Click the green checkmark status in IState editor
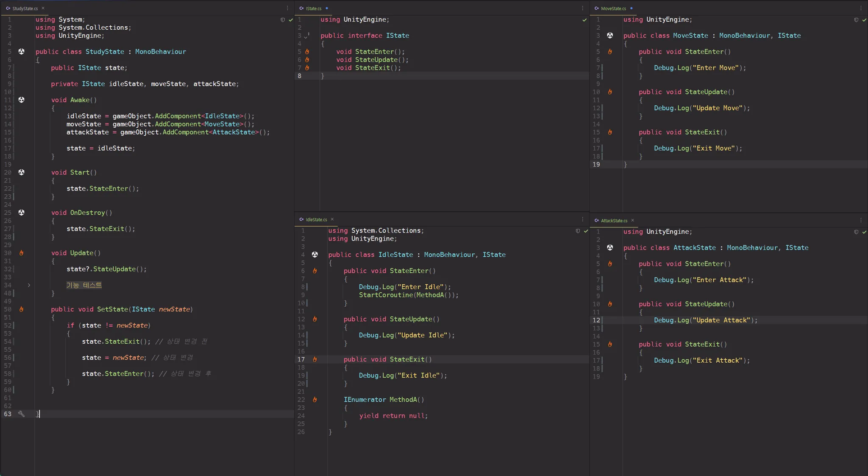The height and width of the screenshot is (476, 868). coord(584,20)
